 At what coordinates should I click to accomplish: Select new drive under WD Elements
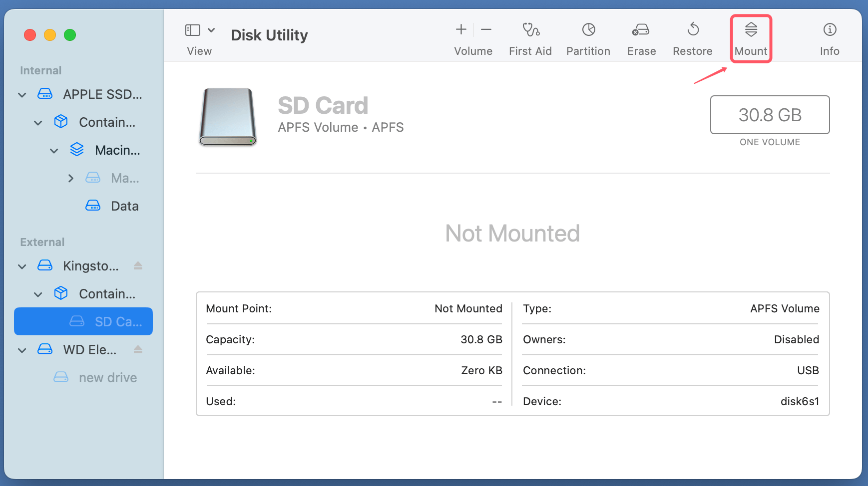[x=108, y=377]
